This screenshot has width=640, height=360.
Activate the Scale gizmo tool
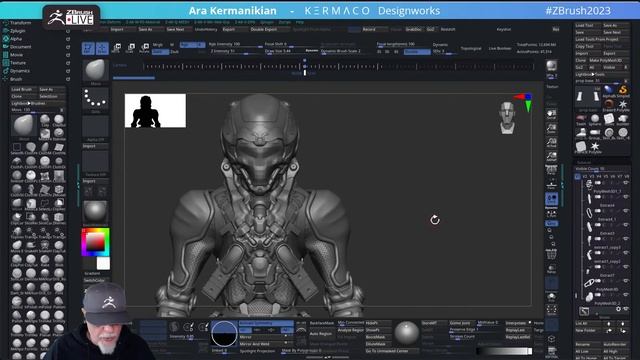[130, 48]
